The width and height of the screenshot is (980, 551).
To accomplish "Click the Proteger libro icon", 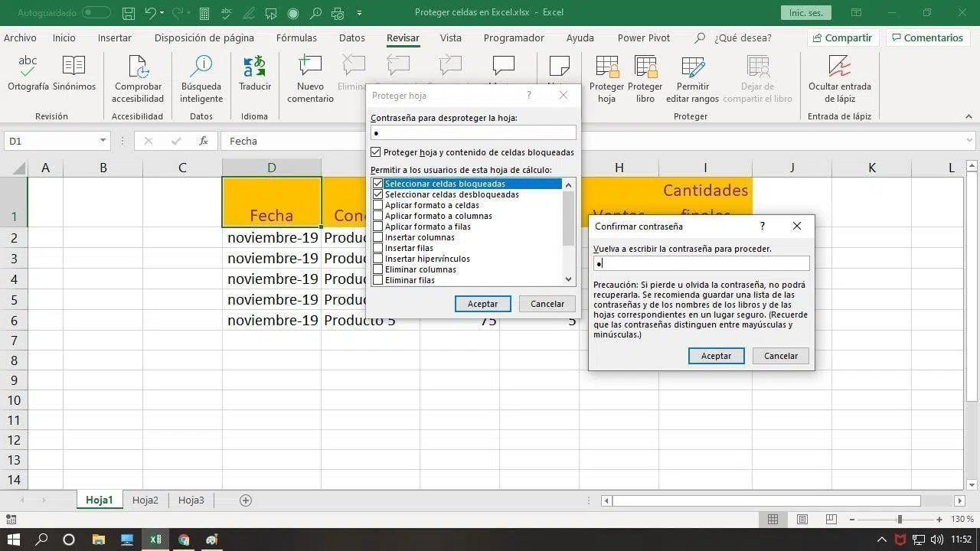I will [x=645, y=67].
